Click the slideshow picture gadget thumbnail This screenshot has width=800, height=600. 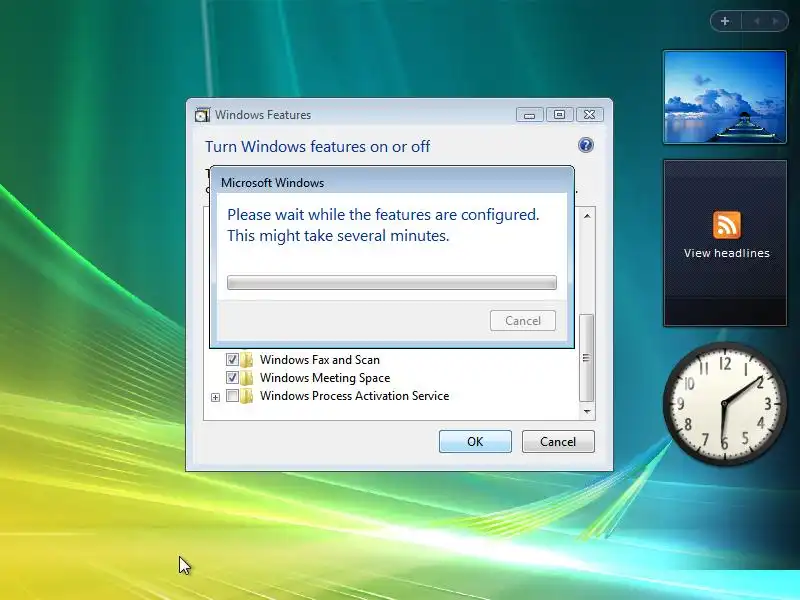tap(724, 97)
